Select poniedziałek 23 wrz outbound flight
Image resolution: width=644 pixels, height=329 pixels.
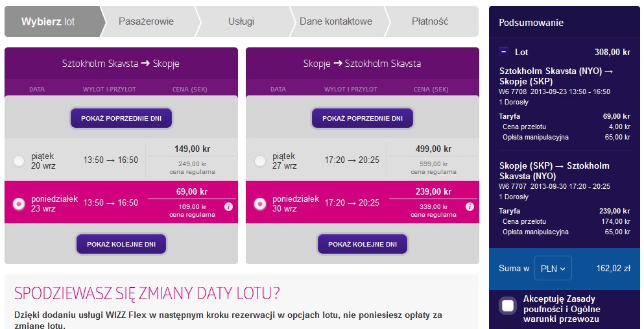[x=18, y=204]
